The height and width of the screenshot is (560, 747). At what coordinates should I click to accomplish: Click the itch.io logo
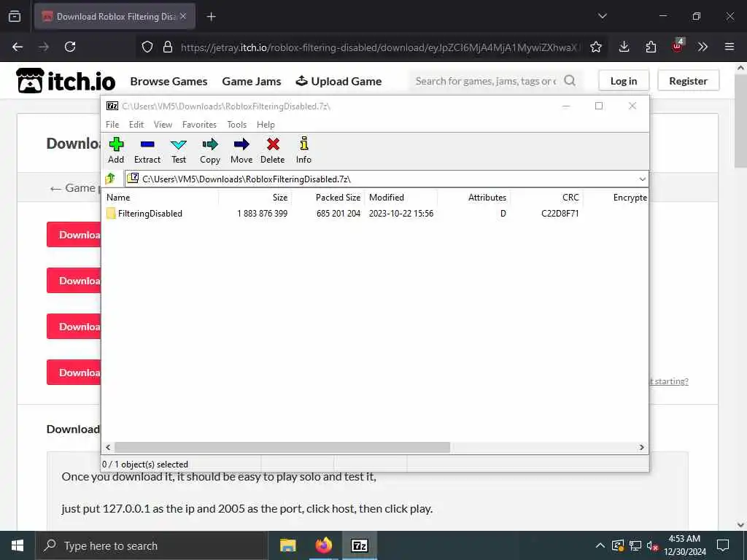click(66, 80)
